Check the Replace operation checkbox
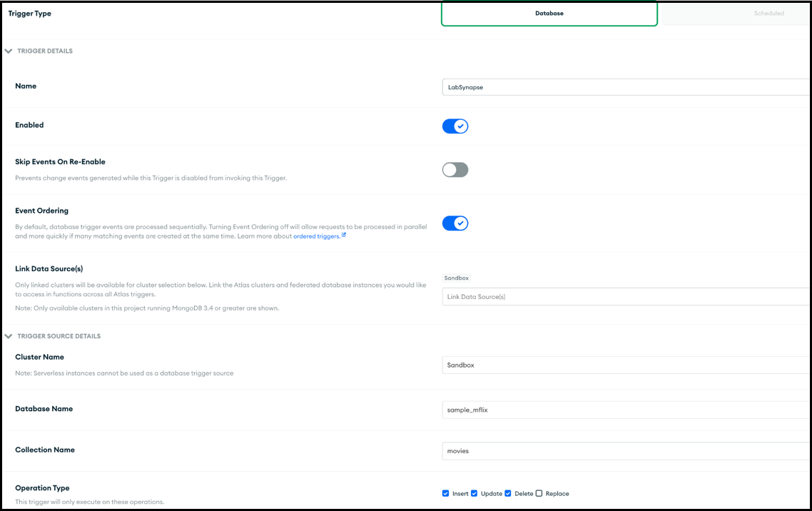This screenshot has width=812, height=511. point(539,494)
